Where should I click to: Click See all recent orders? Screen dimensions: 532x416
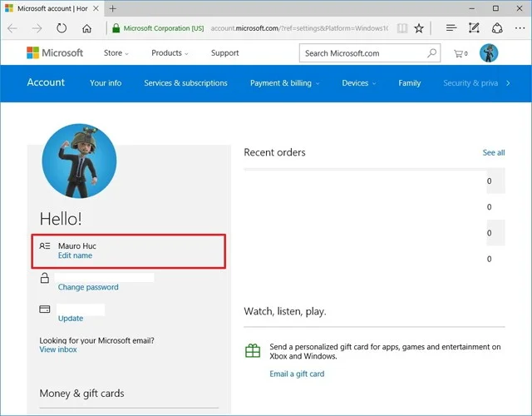494,152
